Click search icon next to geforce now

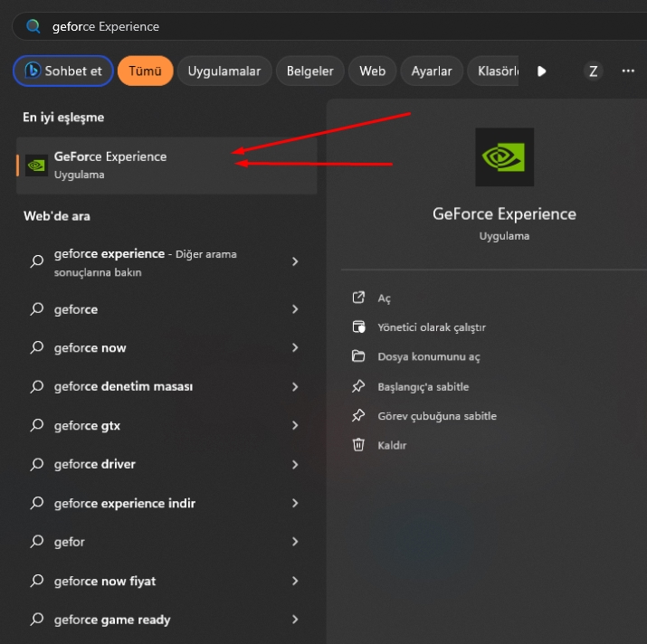(37, 347)
